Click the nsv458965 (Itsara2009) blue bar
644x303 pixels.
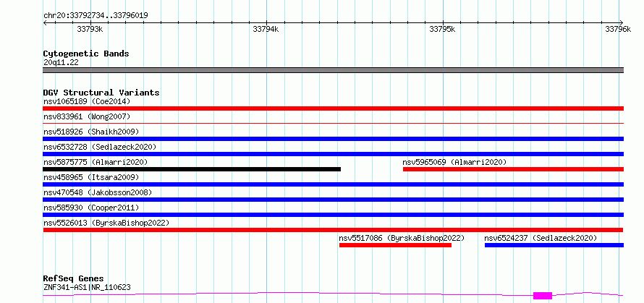pos(333,184)
